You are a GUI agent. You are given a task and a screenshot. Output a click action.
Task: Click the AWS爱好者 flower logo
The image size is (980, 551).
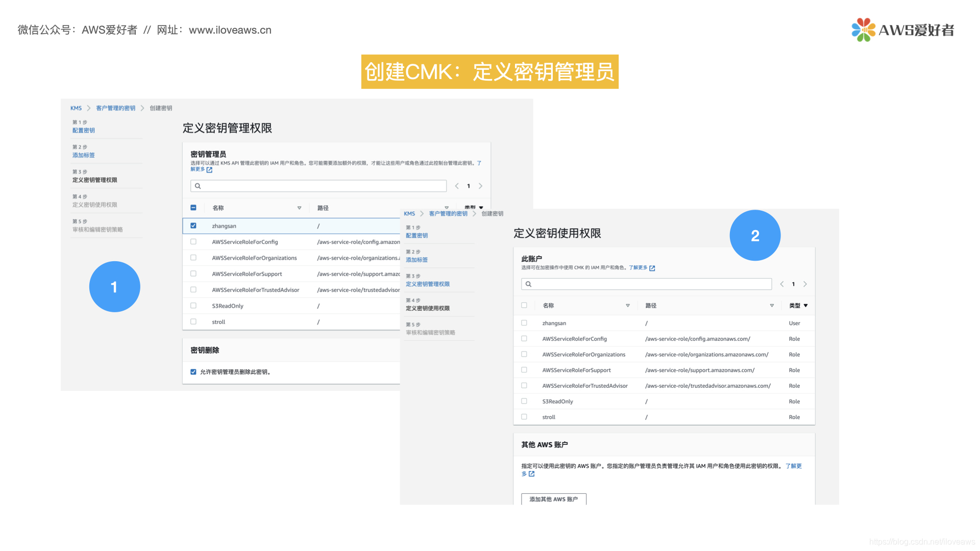pyautogui.click(x=863, y=30)
